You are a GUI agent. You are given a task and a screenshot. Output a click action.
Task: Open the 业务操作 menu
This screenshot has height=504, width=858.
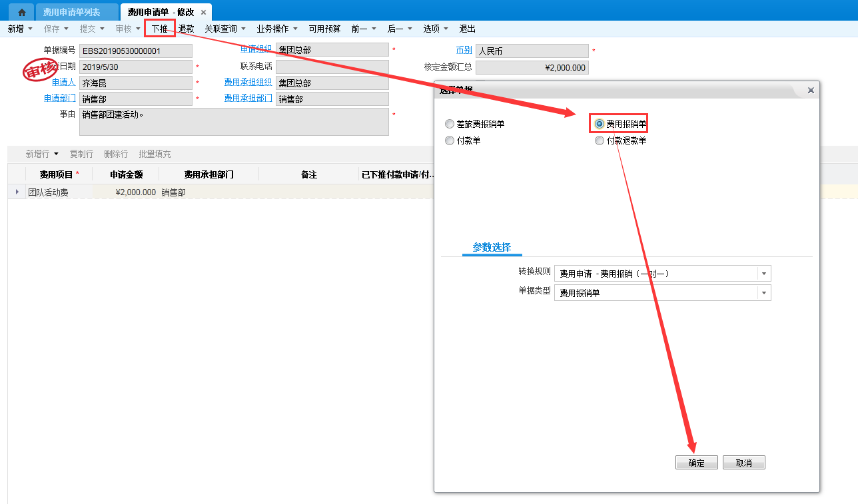276,29
